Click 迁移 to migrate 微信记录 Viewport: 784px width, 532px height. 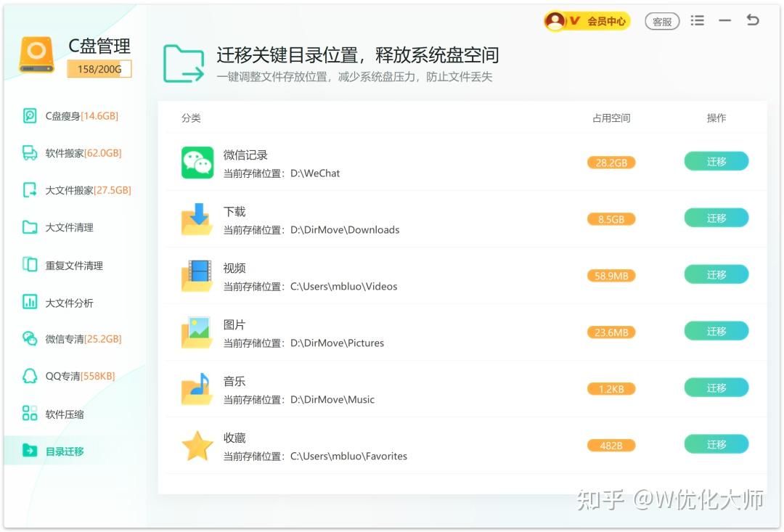[x=716, y=161]
